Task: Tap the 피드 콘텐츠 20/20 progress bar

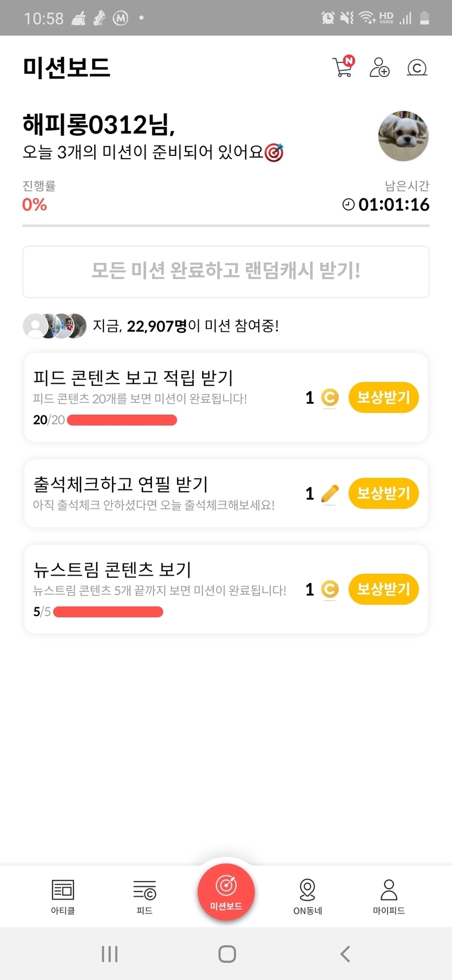Action: tap(122, 420)
